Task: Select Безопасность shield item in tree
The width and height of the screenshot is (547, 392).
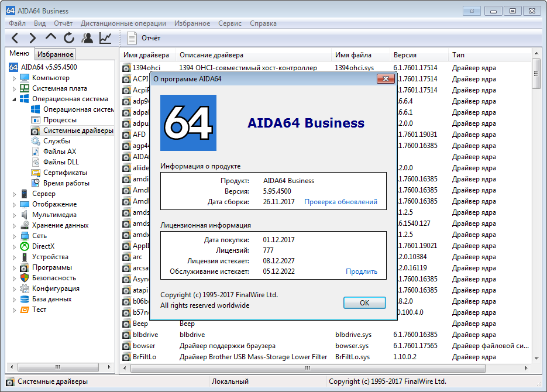Action: point(54,278)
